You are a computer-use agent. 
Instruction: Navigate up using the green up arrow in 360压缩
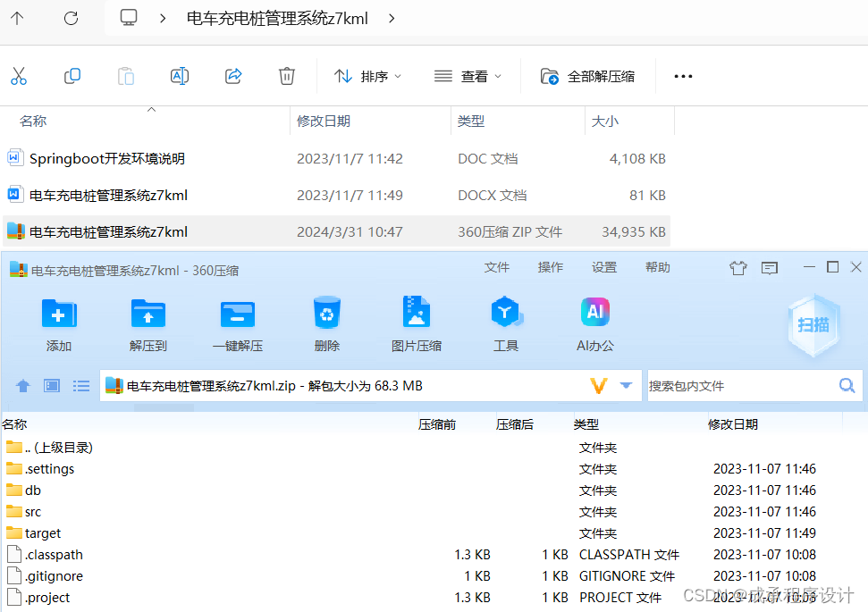coord(22,385)
